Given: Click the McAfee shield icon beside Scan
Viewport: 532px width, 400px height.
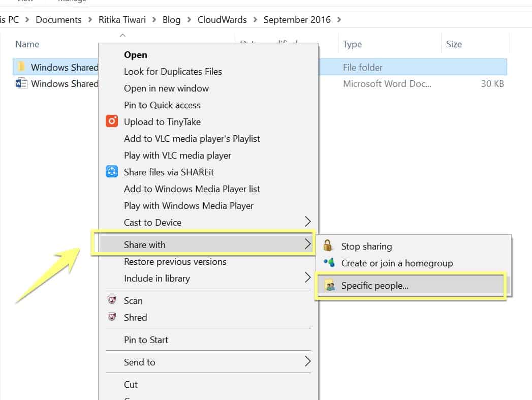Looking at the screenshot, I should 112,300.
